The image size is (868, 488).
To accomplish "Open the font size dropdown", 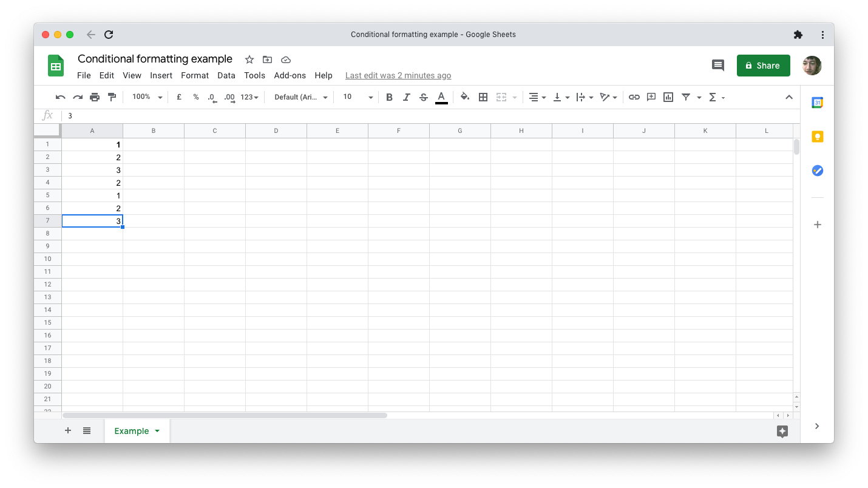I will click(x=358, y=97).
